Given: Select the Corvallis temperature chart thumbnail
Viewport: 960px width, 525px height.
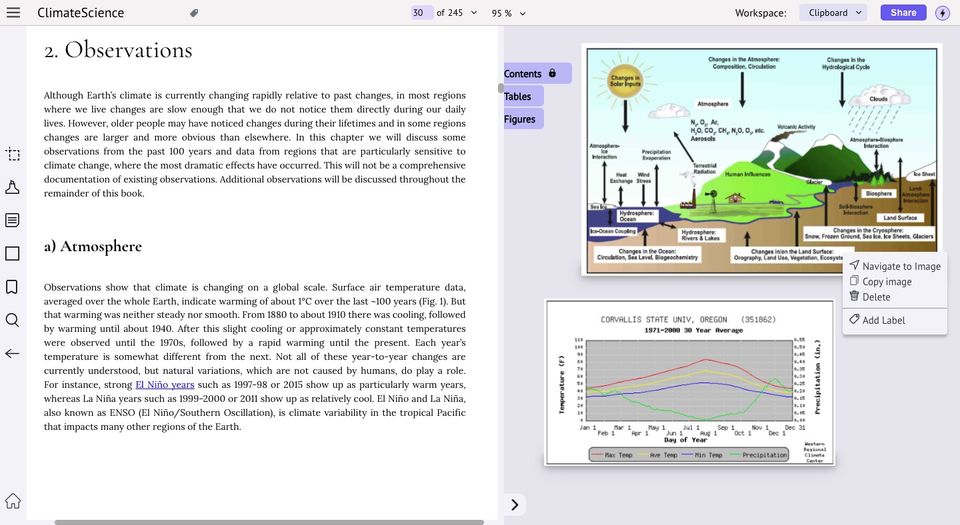Looking at the screenshot, I should click(x=690, y=382).
